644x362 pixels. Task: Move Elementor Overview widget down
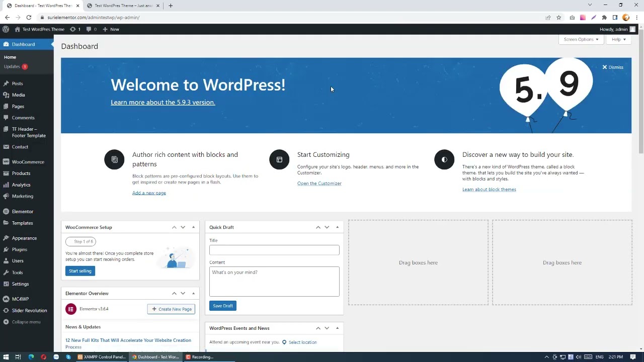click(x=183, y=294)
